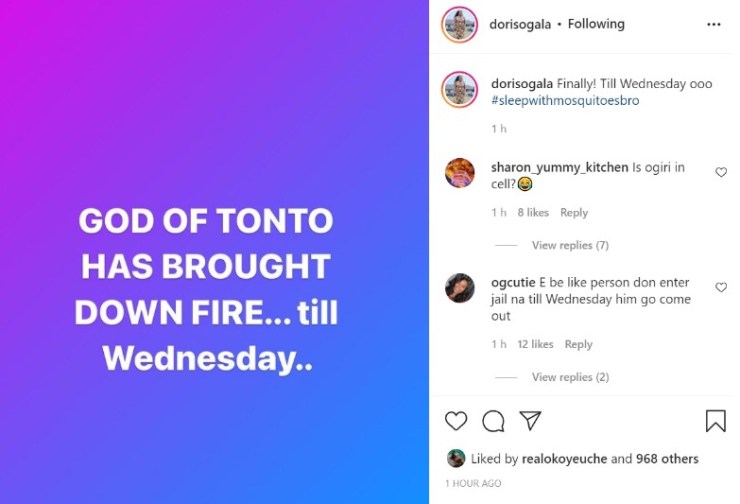The width and height of the screenshot is (740, 504).
Task: Share post via paper plane icon
Action: pyautogui.click(x=530, y=421)
